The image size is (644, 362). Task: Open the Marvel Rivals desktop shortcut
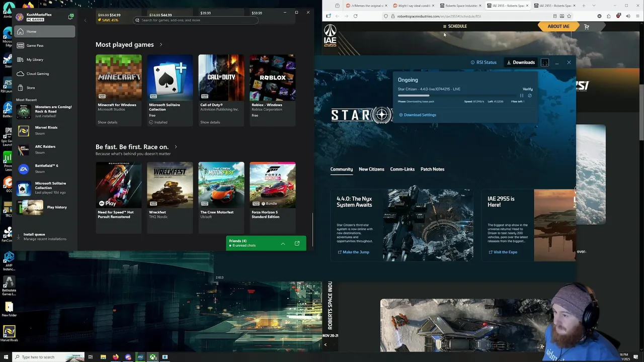(x=9, y=333)
